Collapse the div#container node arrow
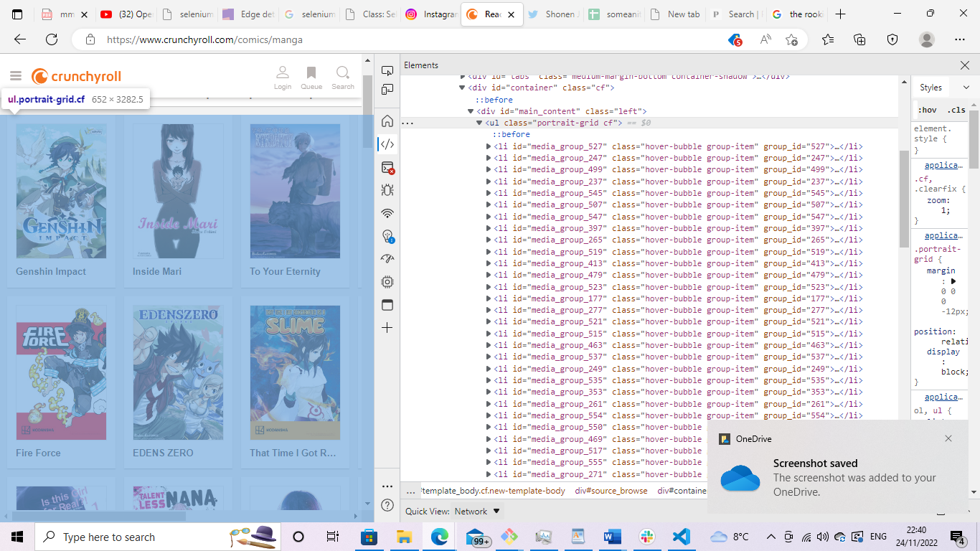 pyautogui.click(x=462, y=88)
